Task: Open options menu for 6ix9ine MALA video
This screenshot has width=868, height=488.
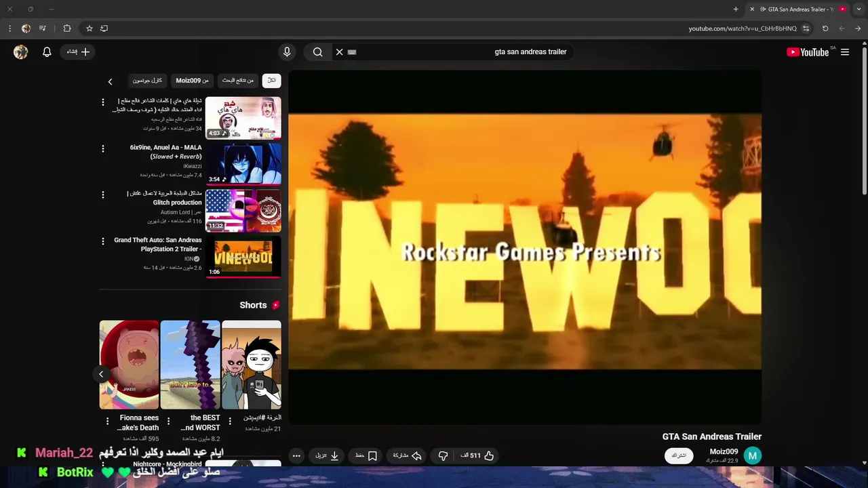Action: (x=103, y=148)
